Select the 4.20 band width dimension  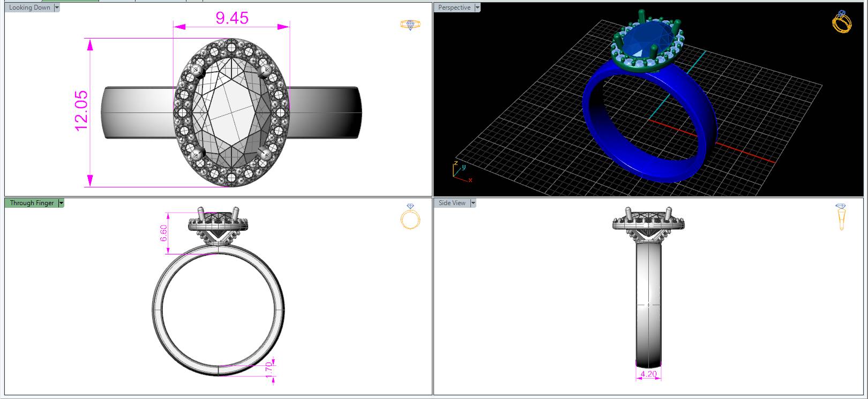[x=648, y=374]
